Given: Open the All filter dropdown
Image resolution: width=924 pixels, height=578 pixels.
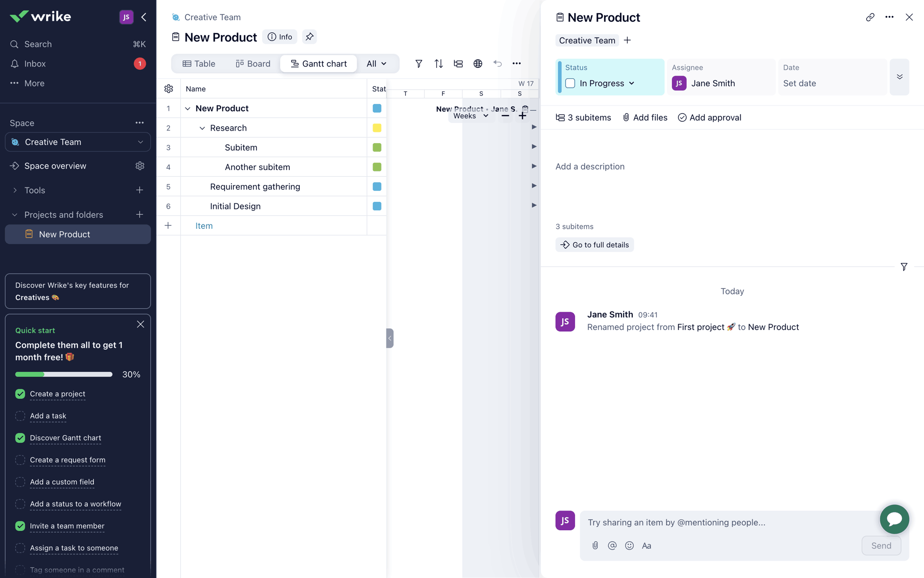Looking at the screenshot, I should (x=376, y=64).
